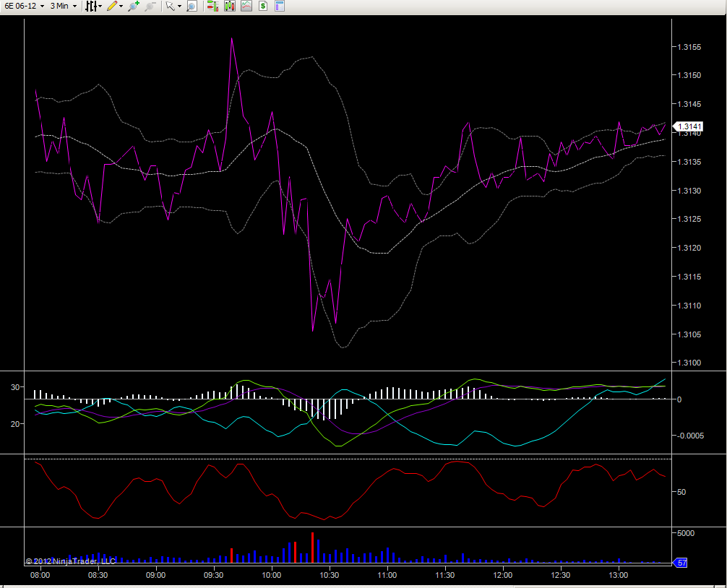Select the pencil drawing tools icon
Viewport: 727px width, 588px height.
[112, 6]
